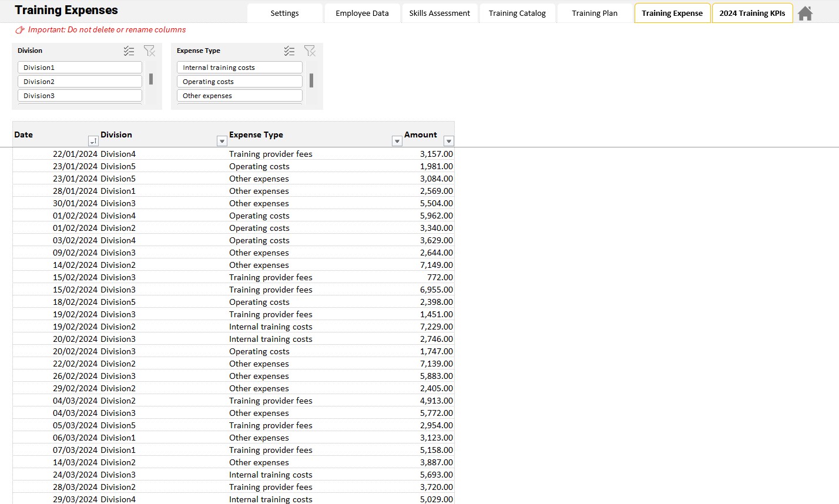Viewport: 839px width, 504px height.
Task: Go to the Skills Assessment sheet
Action: point(439,13)
